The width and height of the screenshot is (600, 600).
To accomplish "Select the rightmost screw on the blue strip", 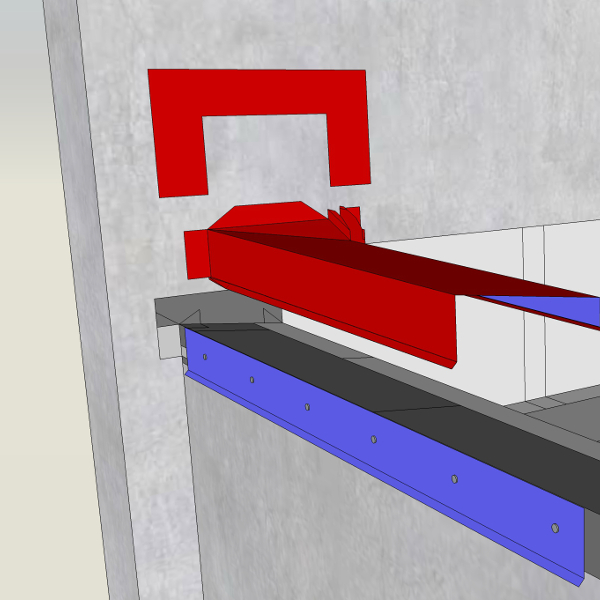I will [x=554, y=526].
